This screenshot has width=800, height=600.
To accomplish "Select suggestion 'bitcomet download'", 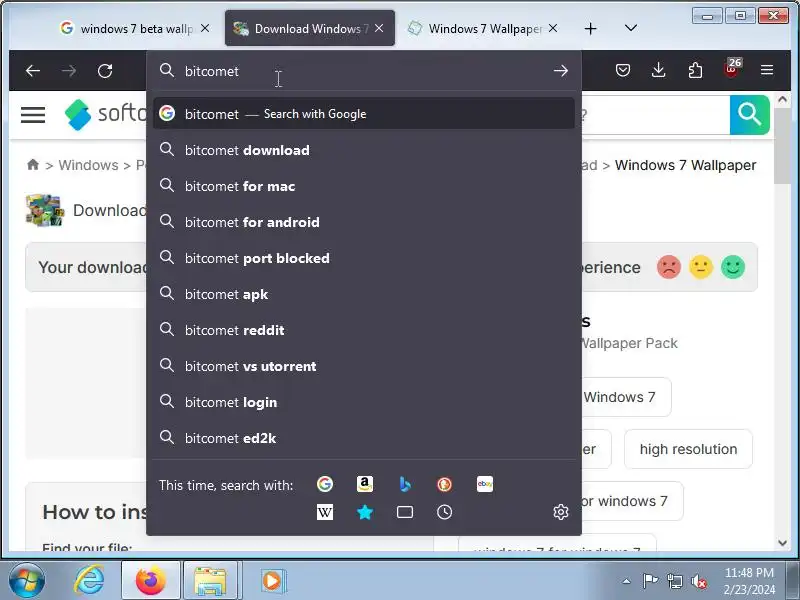I will tap(364, 150).
